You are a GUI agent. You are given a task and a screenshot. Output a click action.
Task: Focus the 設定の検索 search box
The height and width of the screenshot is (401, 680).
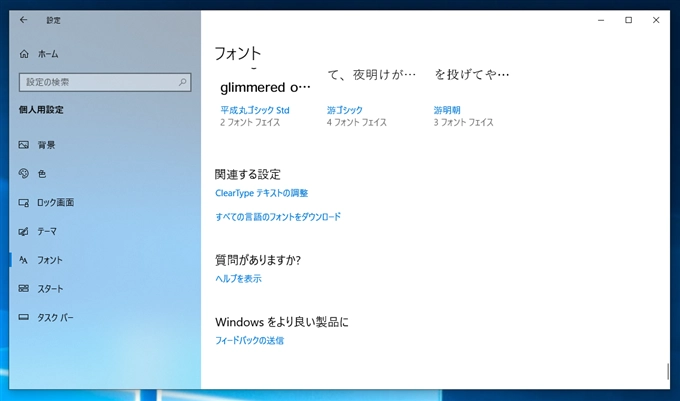click(x=105, y=82)
